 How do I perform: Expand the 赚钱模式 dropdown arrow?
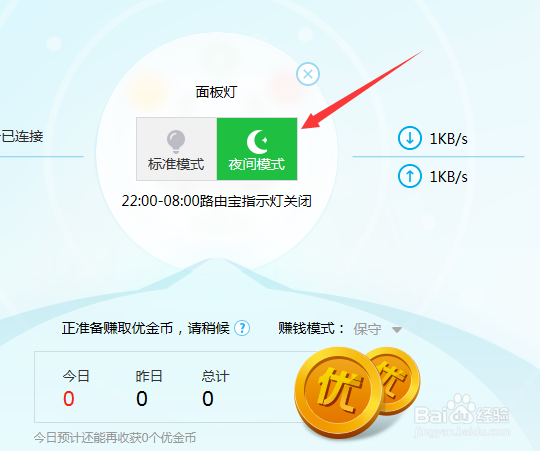pyautogui.click(x=397, y=330)
